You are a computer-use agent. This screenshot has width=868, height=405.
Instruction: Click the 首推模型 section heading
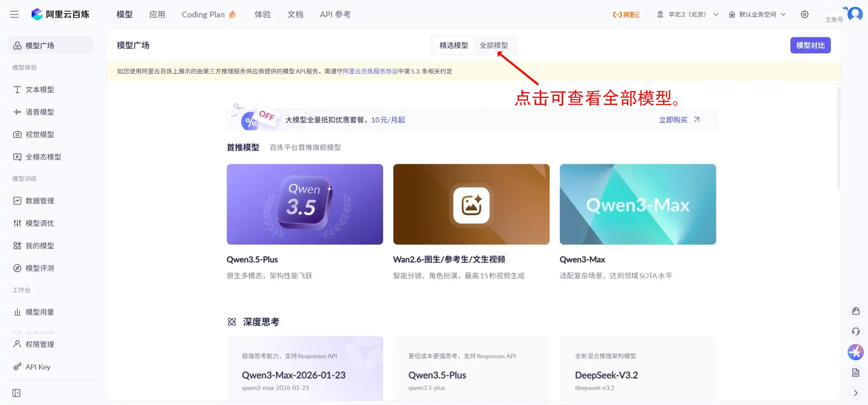click(x=243, y=147)
